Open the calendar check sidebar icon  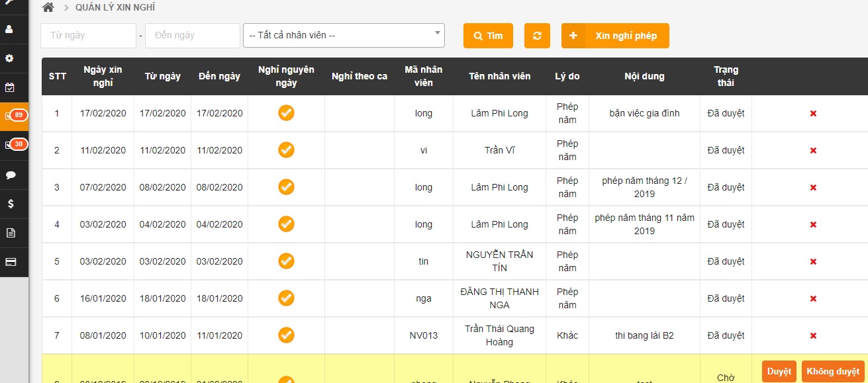[x=10, y=87]
